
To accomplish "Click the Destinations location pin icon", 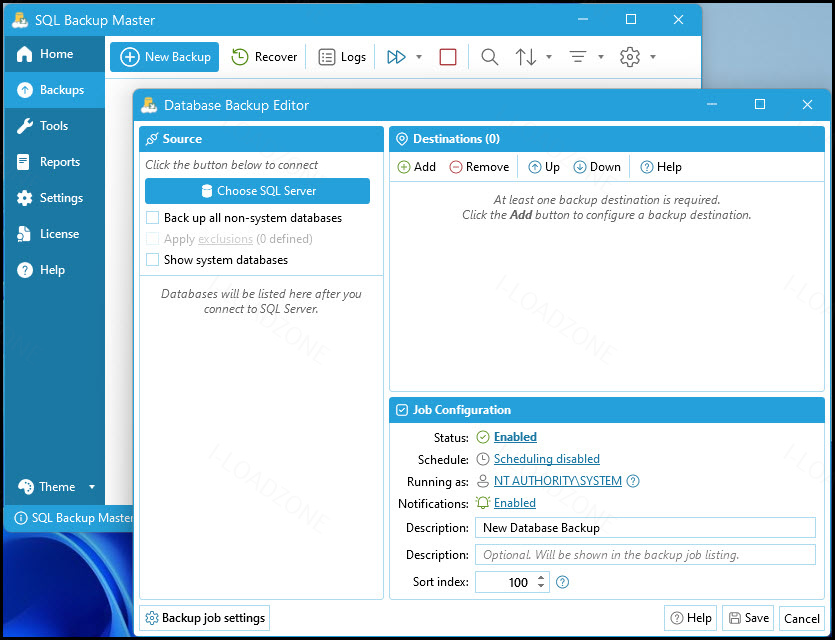I will pos(402,139).
